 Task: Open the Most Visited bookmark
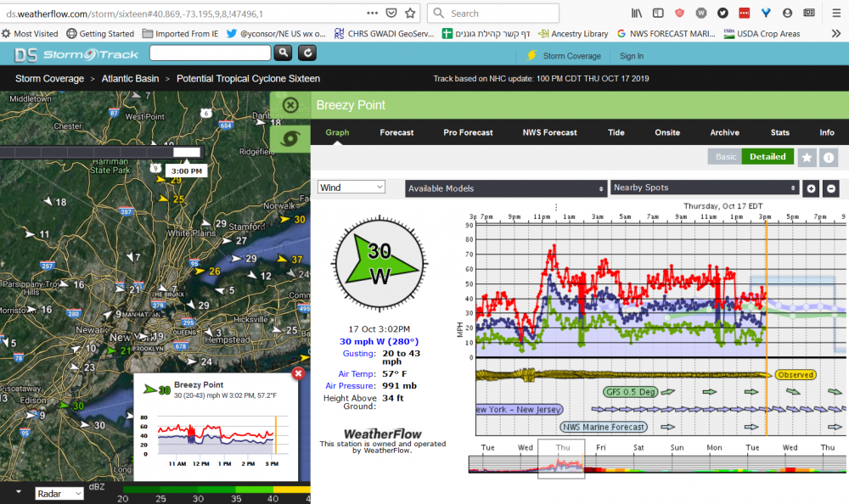tap(30, 34)
